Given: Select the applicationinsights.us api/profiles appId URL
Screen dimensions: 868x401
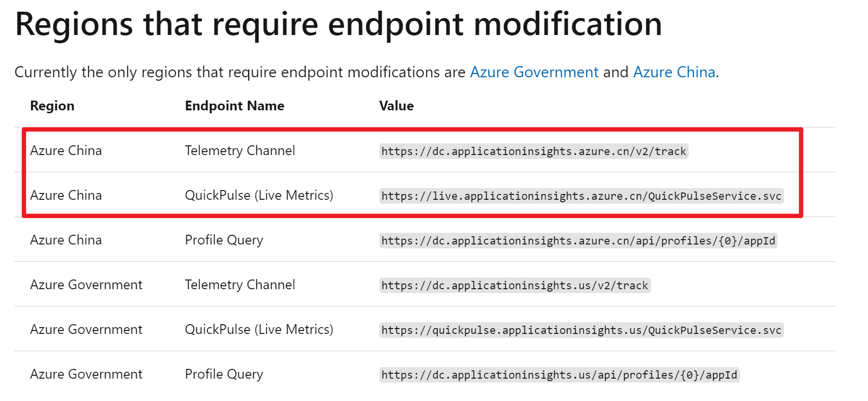Looking at the screenshot, I should 559,375.
